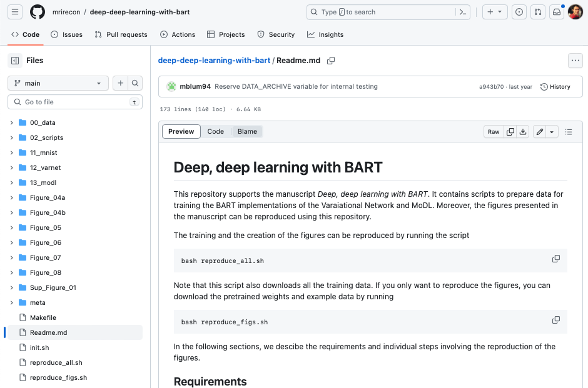Copy the Readme.md file path
This screenshot has width=588, height=388.
[331, 61]
